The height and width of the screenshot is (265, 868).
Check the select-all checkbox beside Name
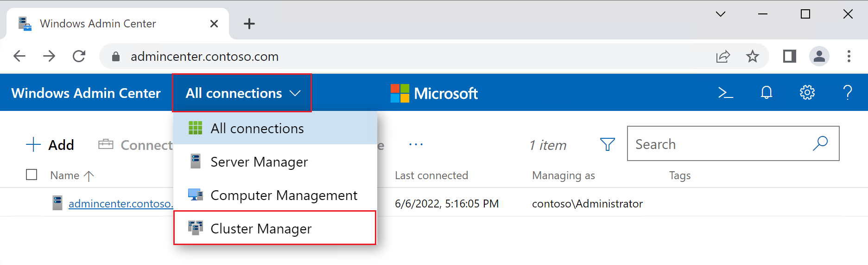32,175
